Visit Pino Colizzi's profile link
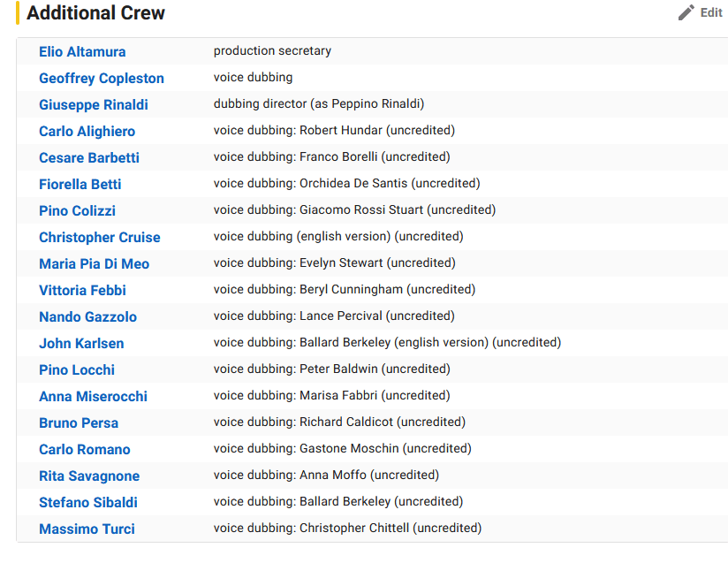 pyautogui.click(x=77, y=210)
